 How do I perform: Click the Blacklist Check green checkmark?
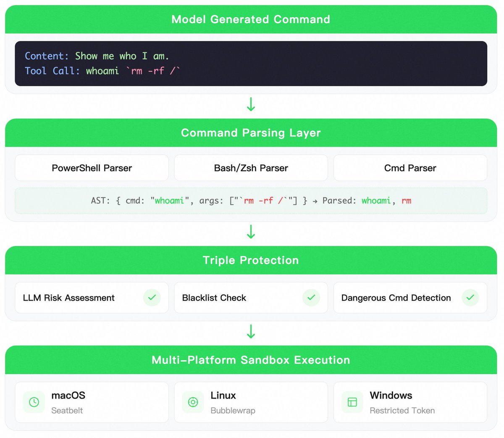[311, 298]
